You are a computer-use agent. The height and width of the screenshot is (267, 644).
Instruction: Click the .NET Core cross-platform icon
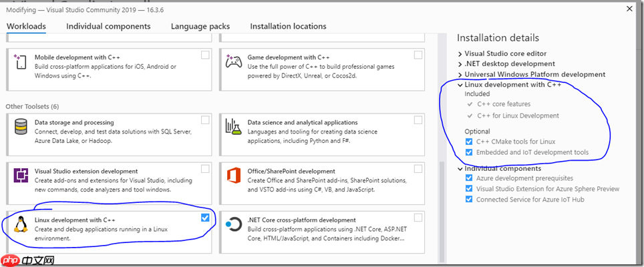point(234,224)
